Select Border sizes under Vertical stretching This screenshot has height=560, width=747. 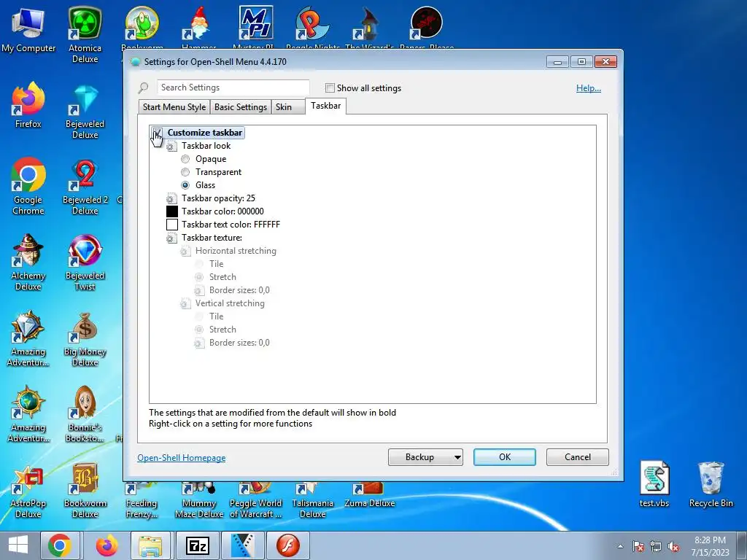pyautogui.click(x=239, y=343)
